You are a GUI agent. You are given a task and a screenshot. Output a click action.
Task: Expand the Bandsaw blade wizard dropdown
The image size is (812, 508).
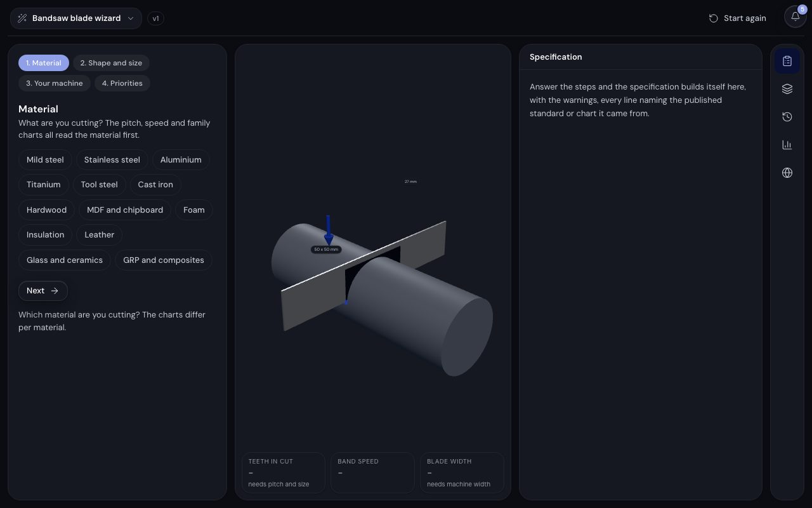click(76, 18)
